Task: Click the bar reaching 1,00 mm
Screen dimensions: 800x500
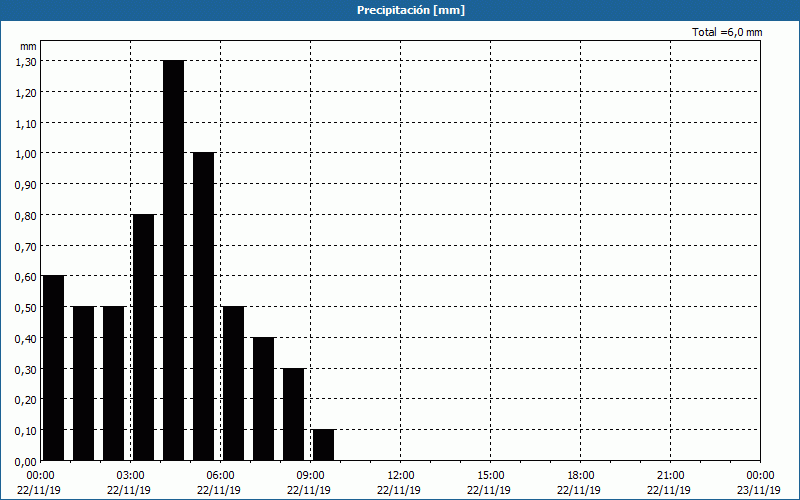Action: [204, 307]
